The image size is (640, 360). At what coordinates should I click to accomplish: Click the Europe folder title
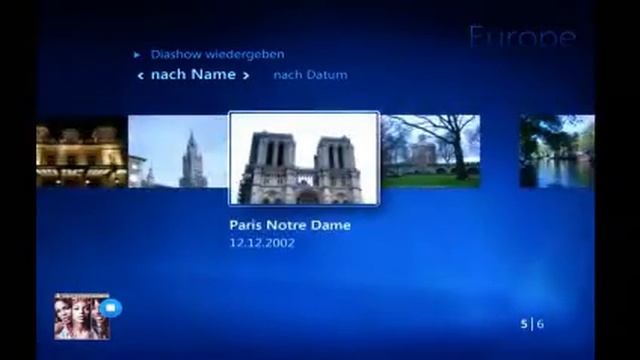522,36
